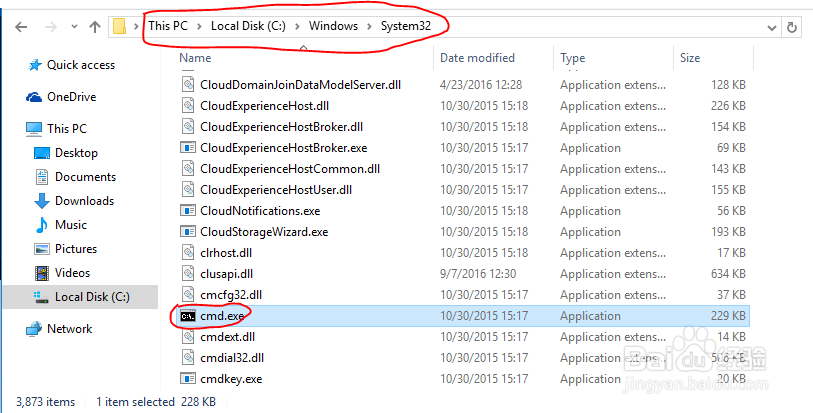Select CloudExperienceHostBroker.exe file
This screenshot has width=813, height=413.
click(x=284, y=148)
